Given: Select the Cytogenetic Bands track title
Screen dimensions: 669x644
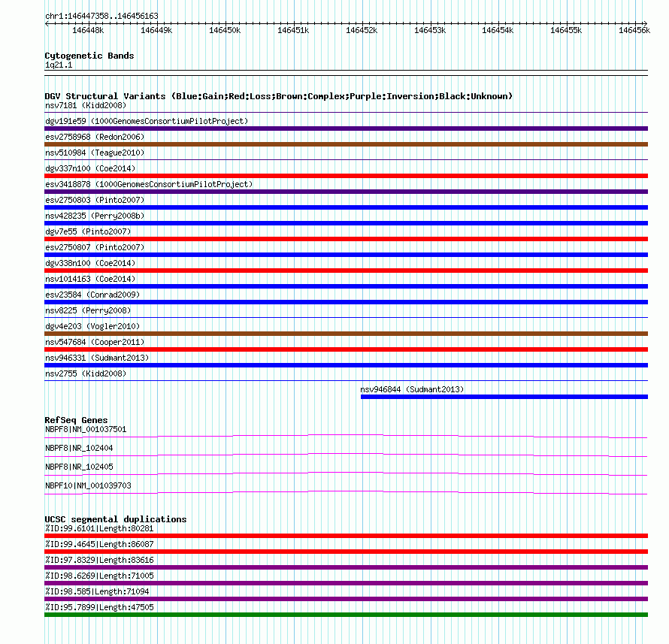Looking at the screenshot, I should tap(89, 56).
